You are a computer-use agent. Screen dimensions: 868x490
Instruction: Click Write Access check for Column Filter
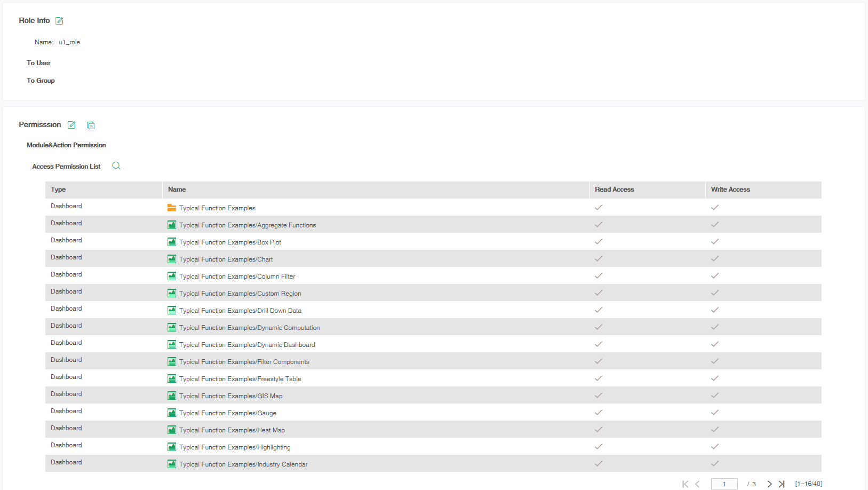pos(715,275)
